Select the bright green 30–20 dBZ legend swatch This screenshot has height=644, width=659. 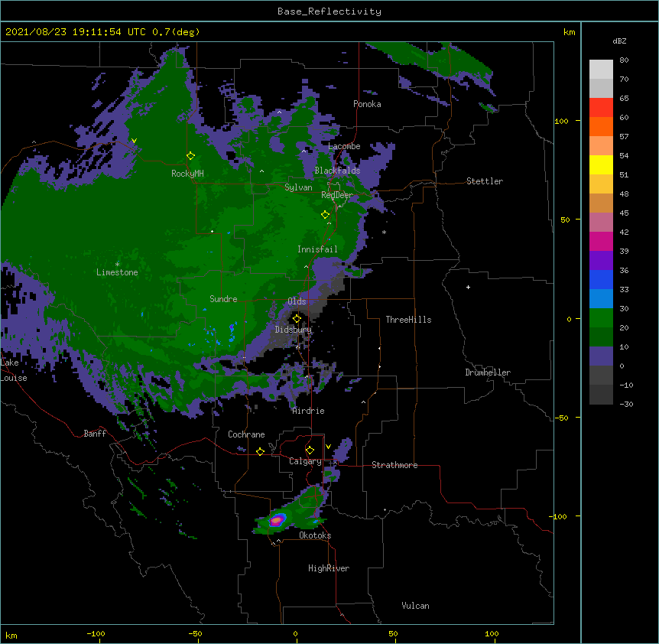601,318
